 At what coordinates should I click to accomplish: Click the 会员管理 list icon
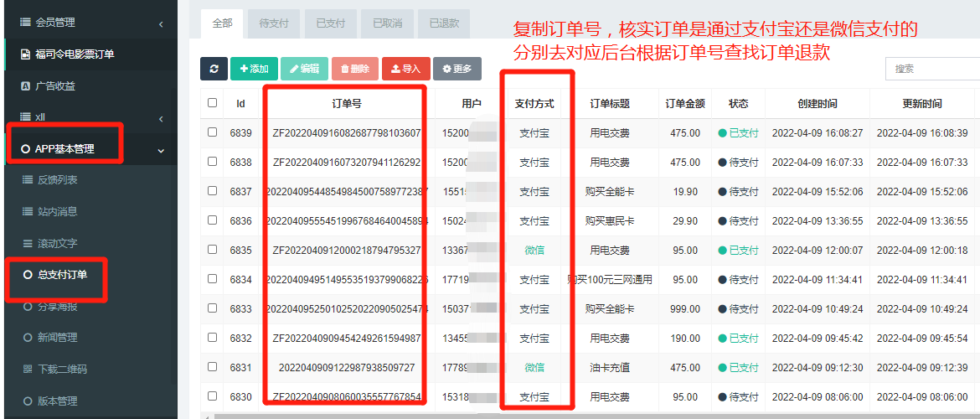click(25, 23)
